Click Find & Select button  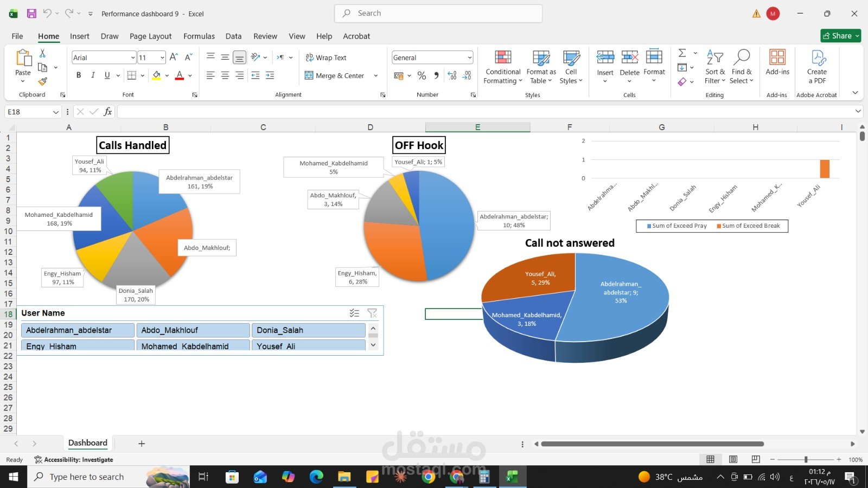(742, 67)
